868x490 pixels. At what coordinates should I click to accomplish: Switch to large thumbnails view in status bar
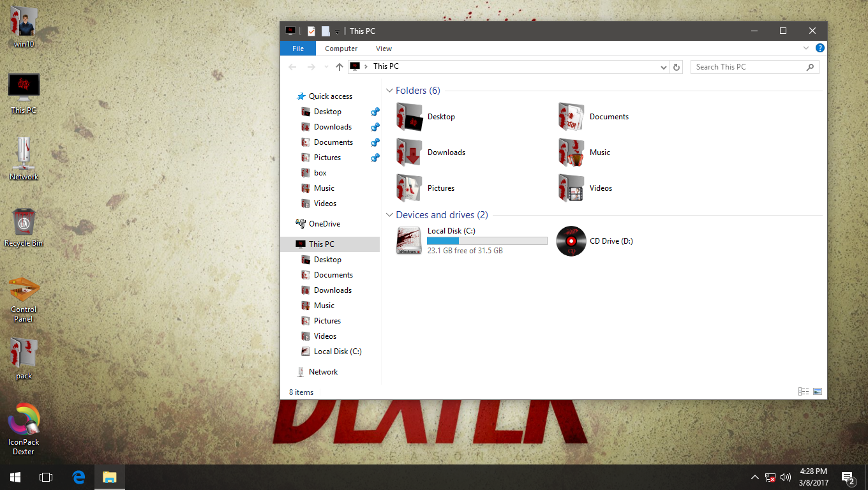click(817, 392)
